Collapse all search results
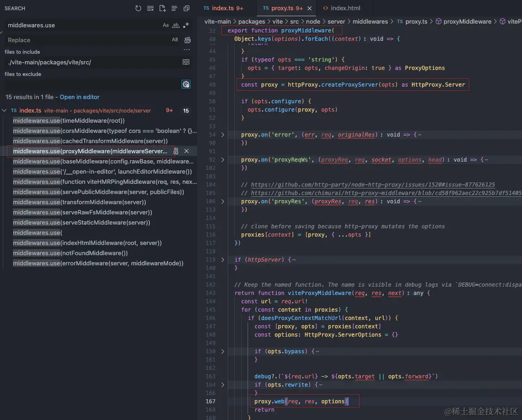Screen dimensions: 522x420 186,8
